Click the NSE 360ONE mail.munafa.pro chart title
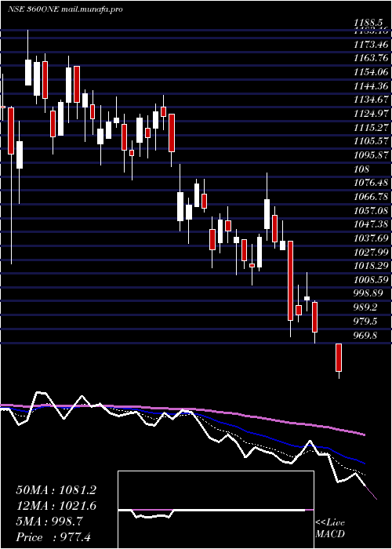This screenshot has width=392, height=549. tap(65, 9)
